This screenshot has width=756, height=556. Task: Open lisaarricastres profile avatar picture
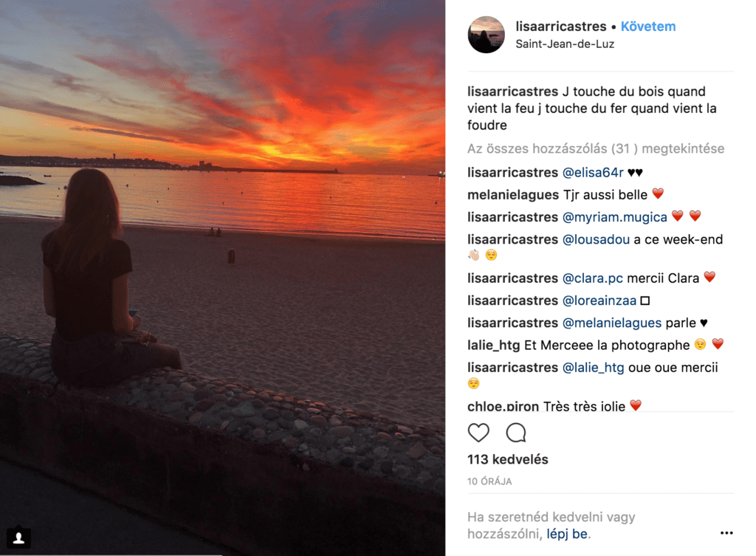pos(487,35)
